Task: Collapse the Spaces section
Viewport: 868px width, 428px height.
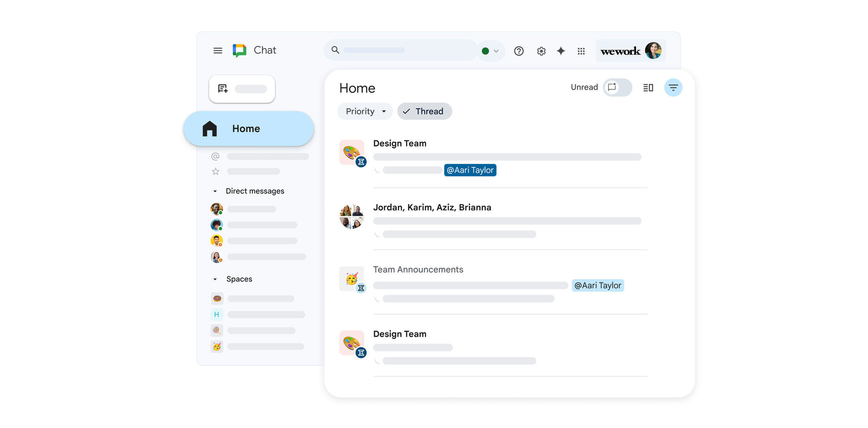Action: (215, 279)
